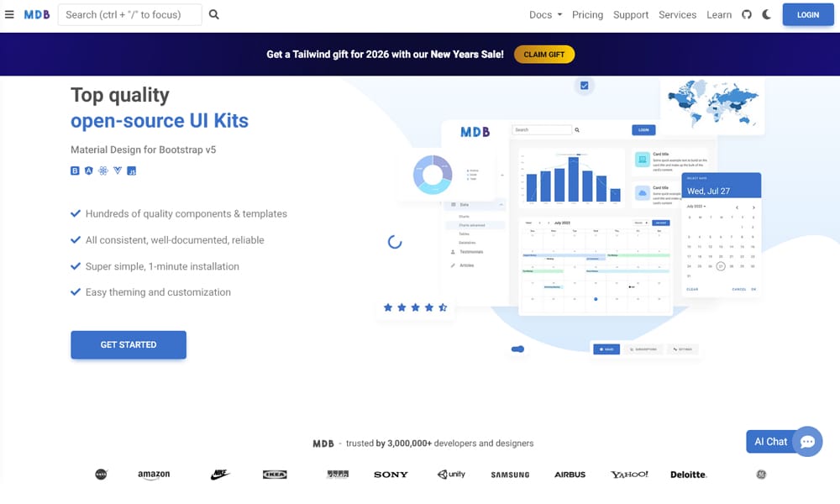Click the AIRBUS logo

[570, 475]
